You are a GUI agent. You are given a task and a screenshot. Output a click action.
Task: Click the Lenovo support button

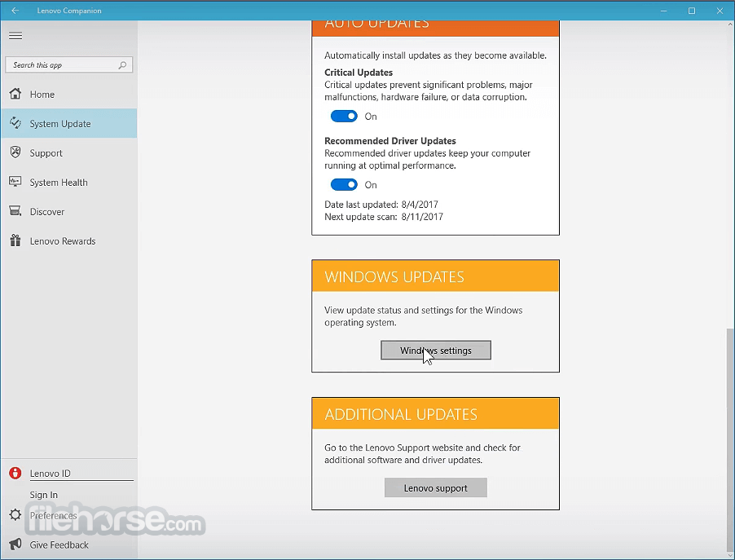(436, 487)
